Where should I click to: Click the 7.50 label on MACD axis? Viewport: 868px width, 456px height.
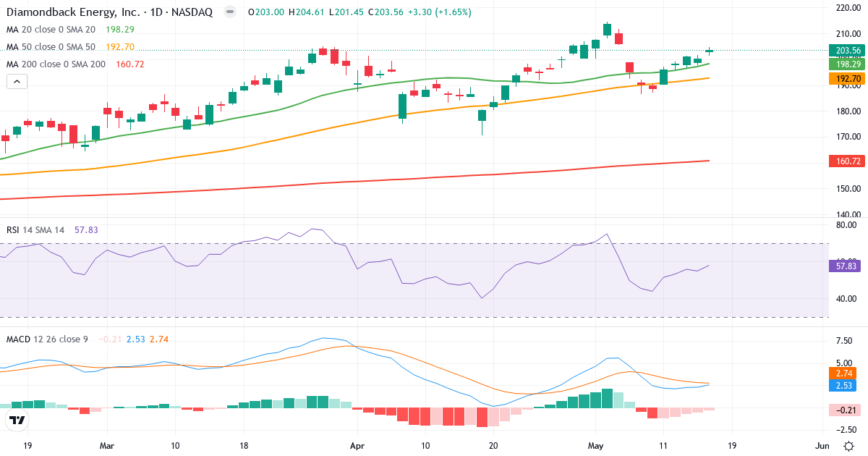845,341
